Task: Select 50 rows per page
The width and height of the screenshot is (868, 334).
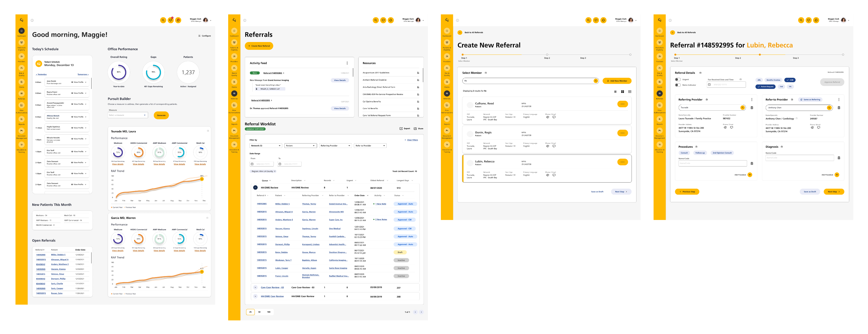Action: pyautogui.click(x=259, y=312)
